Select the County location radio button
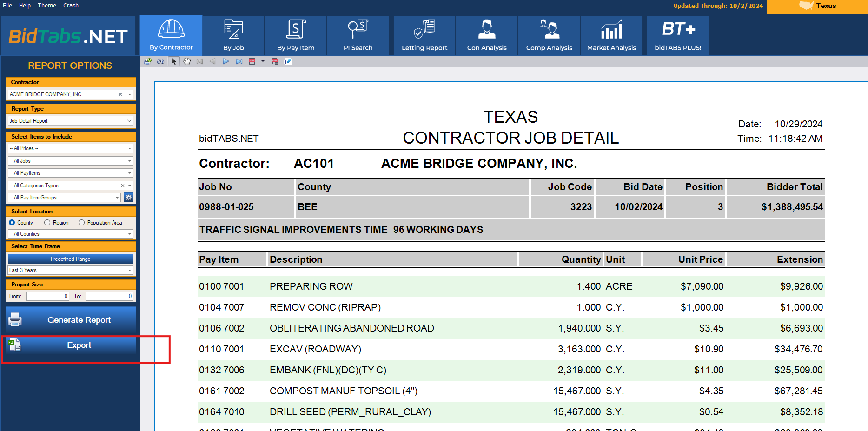This screenshot has width=868, height=431. [x=12, y=223]
